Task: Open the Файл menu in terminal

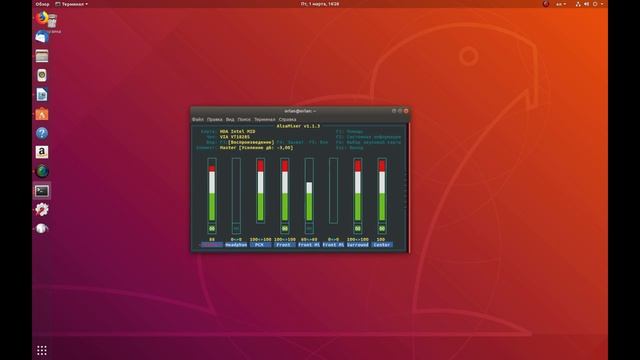Action: pyautogui.click(x=198, y=119)
